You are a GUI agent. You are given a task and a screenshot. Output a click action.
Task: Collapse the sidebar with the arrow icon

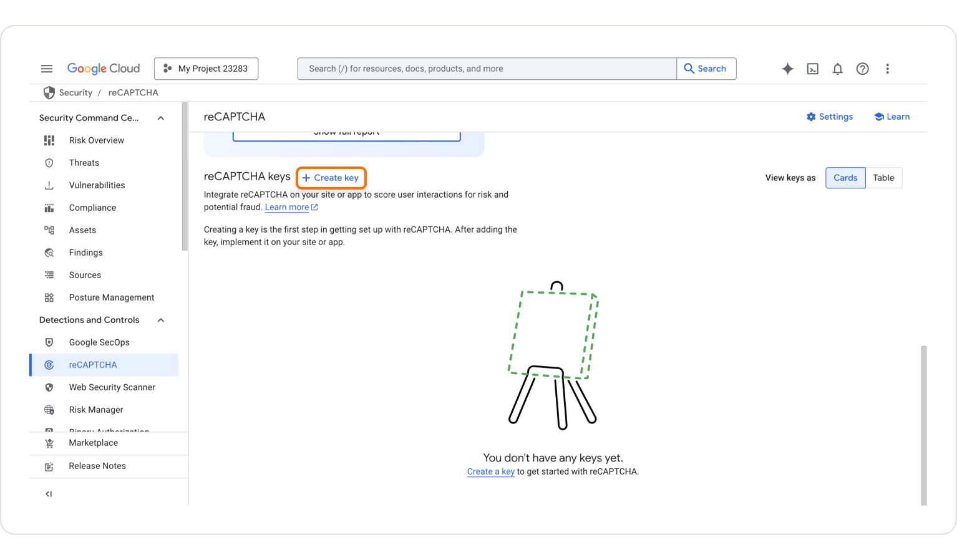click(x=49, y=494)
